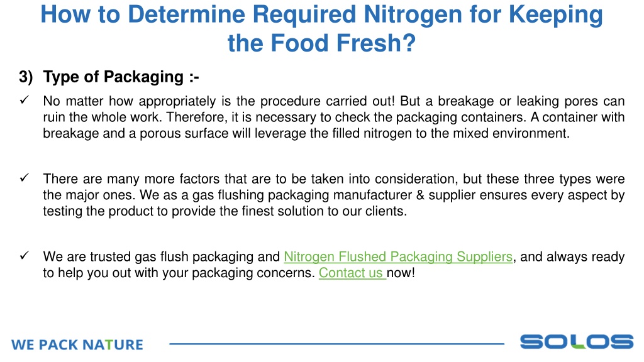This screenshot has width=644, height=362.
Task: Click the WE PACK NATURE tagline
Action: [77, 345]
